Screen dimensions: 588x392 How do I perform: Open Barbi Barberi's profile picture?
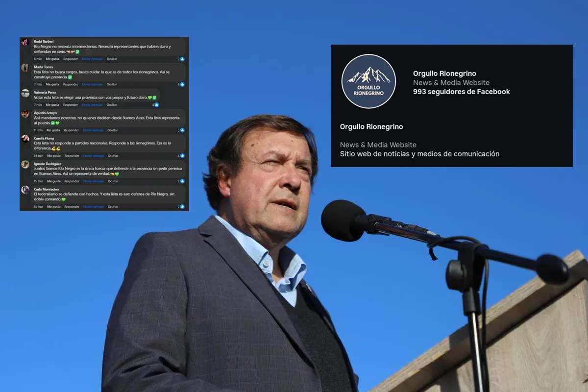click(x=25, y=42)
